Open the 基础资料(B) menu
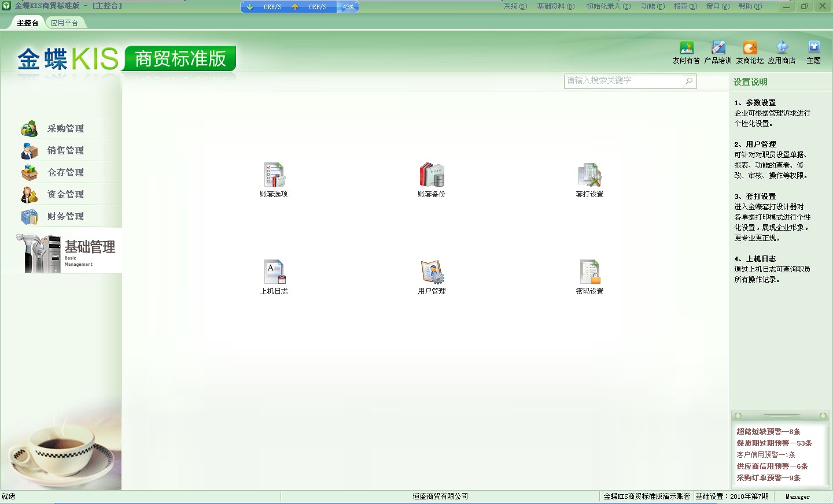Viewport: 833px width, 504px height. coord(555,6)
